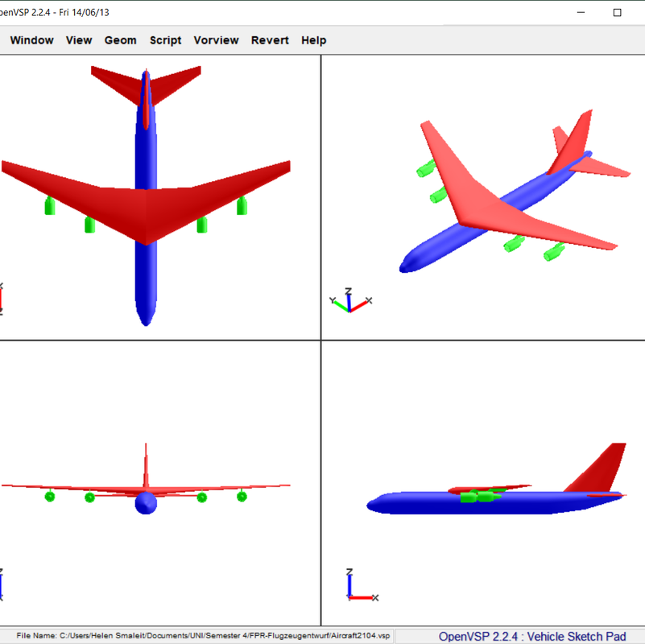Open the Window menu
The width and height of the screenshot is (645, 644).
click(x=31, y=40)
